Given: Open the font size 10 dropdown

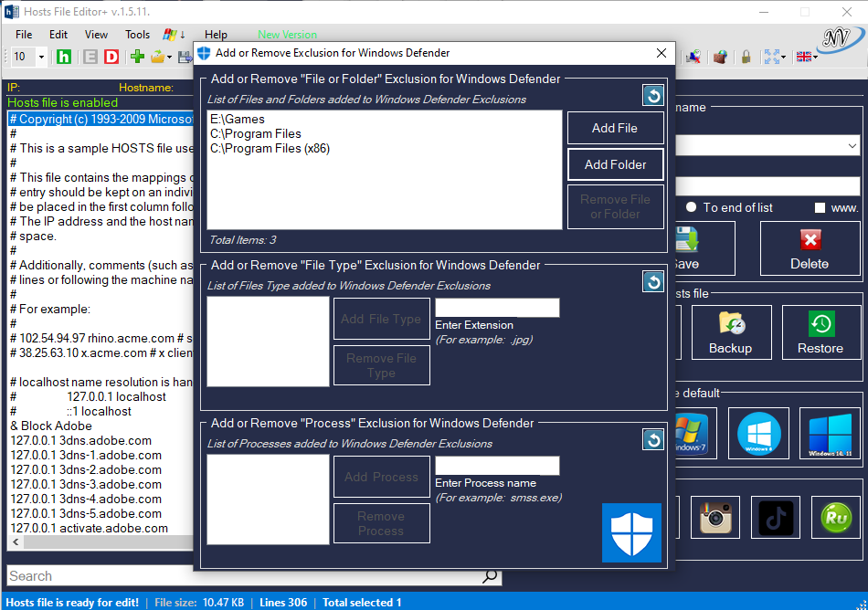Looking at the screenshot, I should 41,57.
